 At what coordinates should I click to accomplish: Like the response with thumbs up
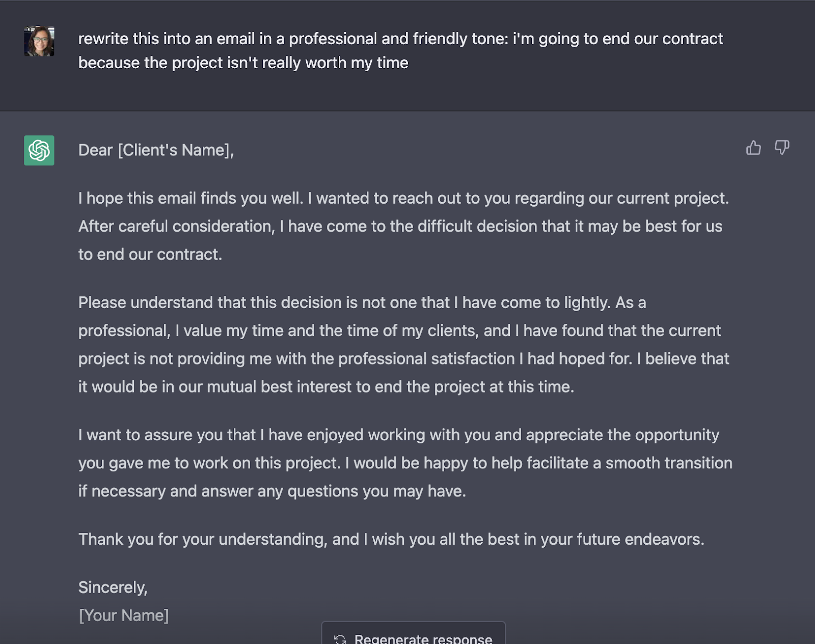coord(753,148)
